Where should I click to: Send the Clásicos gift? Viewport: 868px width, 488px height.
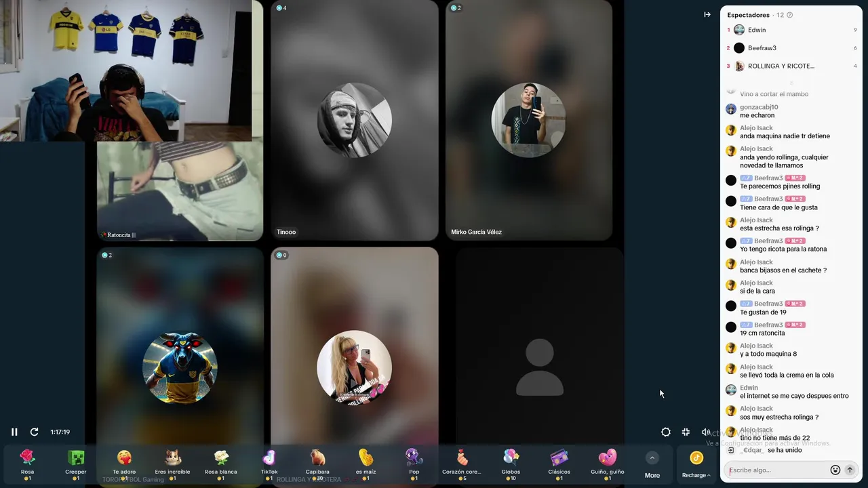click(x=559, y=464)
